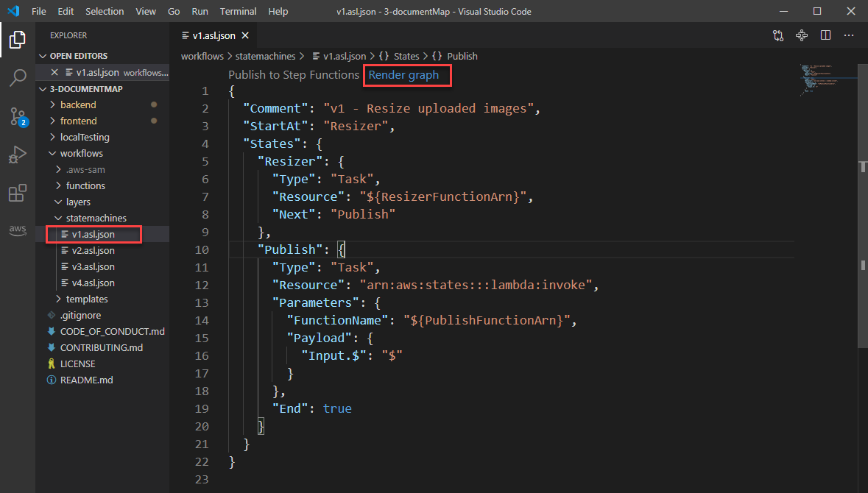Viewport: 868px width, 493px height.
Task: Expand the templates folder
Action: click(86, 299)
